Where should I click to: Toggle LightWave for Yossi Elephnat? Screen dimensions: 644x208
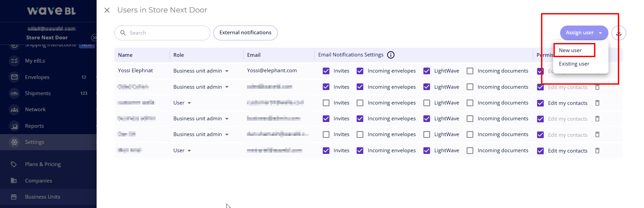point(427,71)
